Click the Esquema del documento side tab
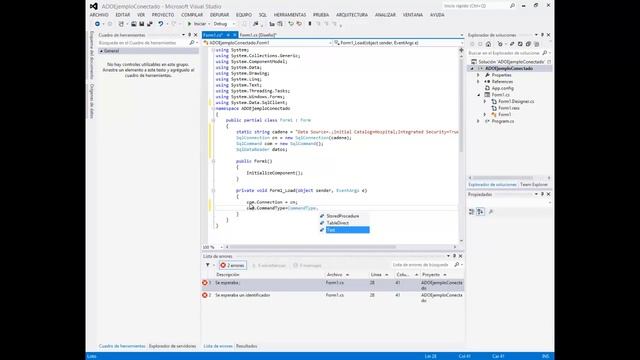The image size is (640, 360). point(91,55)
